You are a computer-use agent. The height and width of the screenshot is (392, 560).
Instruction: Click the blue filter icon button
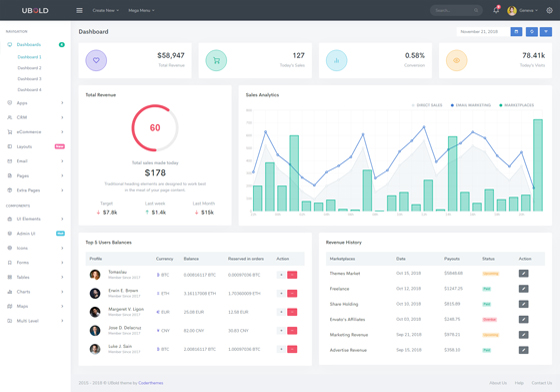[546, 32]
